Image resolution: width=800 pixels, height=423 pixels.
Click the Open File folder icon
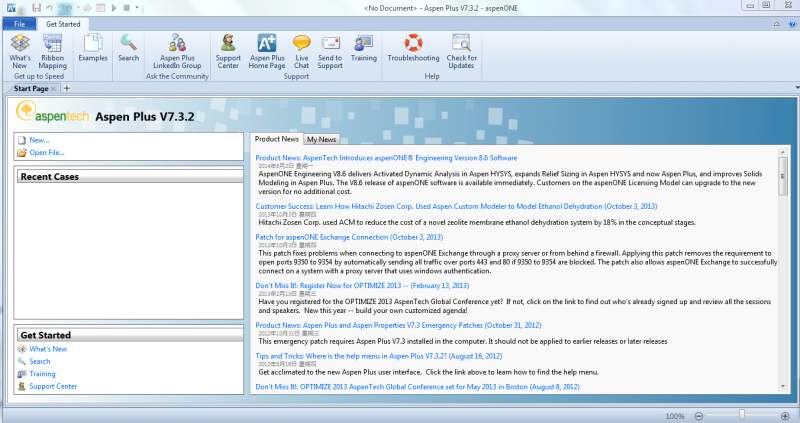tap(21, 153)
